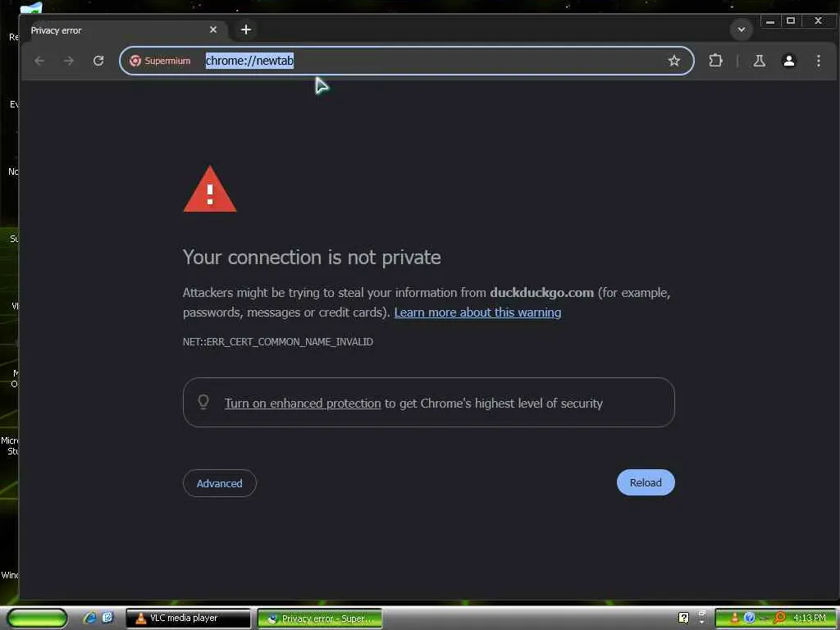Select Privacy error - Supermium taskbar button
This screenshot has height=630, width=840.
click(x=320, y=619)
